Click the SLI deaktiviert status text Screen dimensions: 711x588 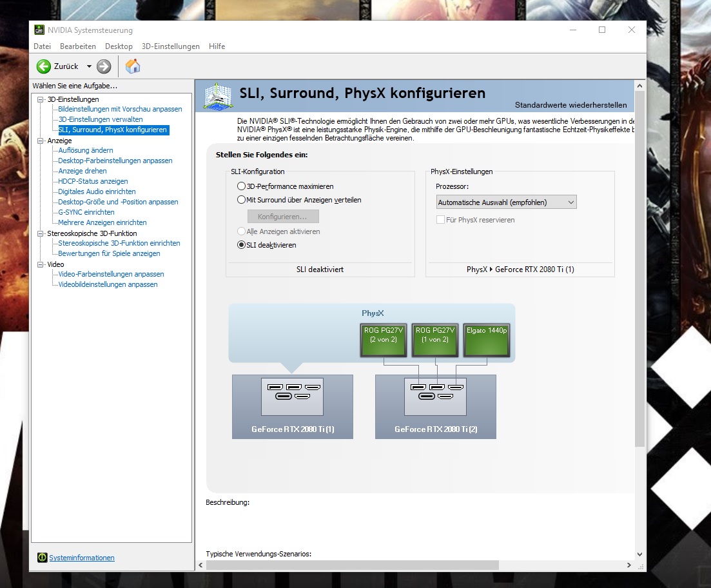point(320,269)
